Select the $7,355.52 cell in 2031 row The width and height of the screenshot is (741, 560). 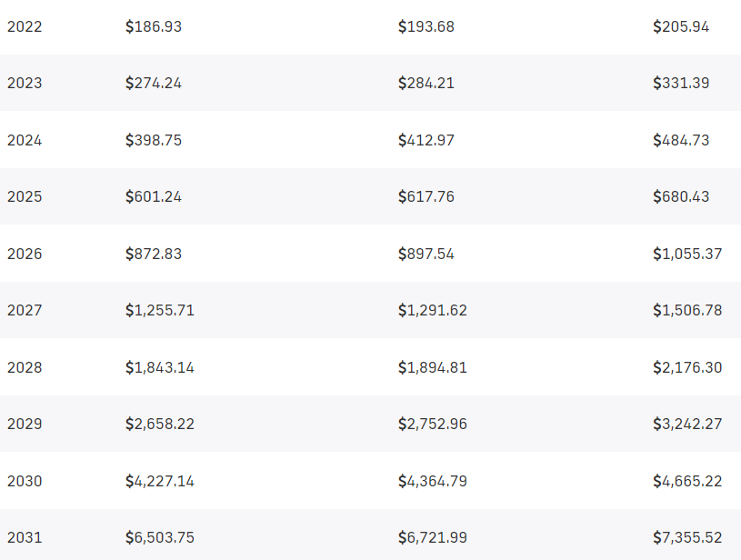(x=687, y=537)
